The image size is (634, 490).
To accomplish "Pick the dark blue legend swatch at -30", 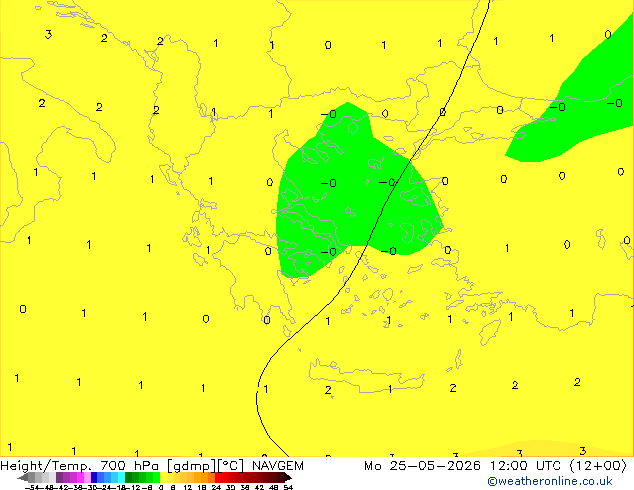I will point(94,477).
